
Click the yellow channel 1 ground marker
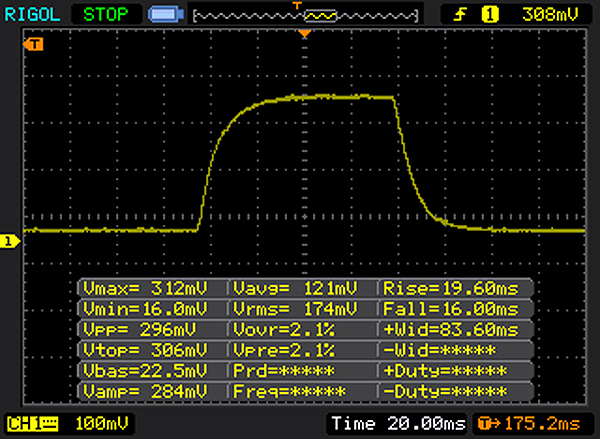[9, 242]
